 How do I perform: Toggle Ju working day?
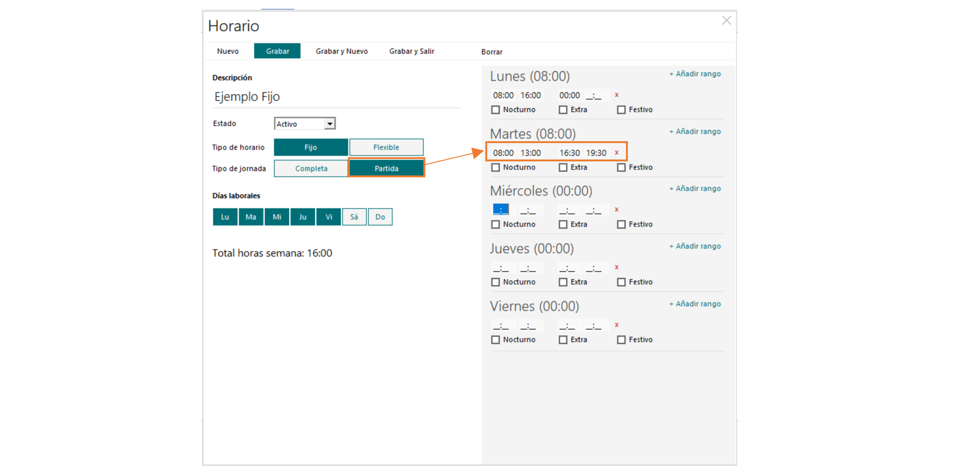pyautogui.click(x=303, y=217)
